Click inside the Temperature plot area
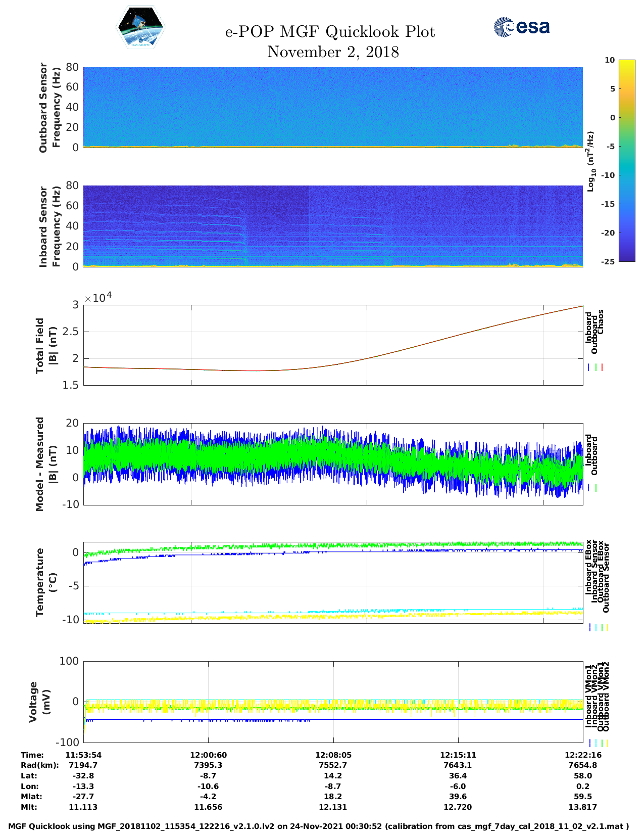The image size is (644, 834). point(333,582)
